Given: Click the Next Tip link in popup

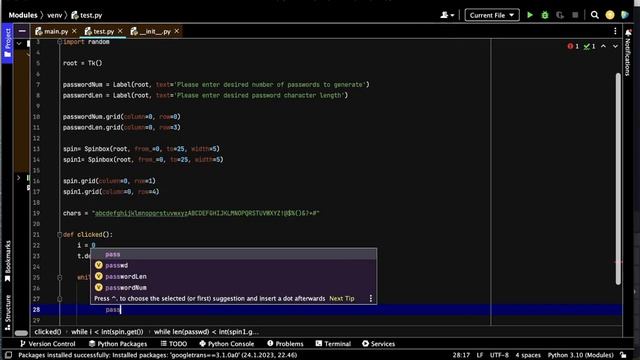Looking at the screenshot, I should point(342,298).
